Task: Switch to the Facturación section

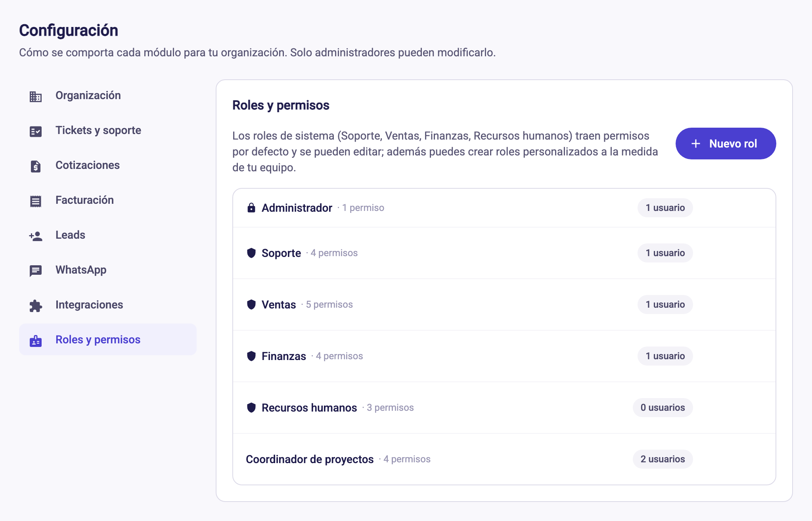Action: click(x=108, y=200)
